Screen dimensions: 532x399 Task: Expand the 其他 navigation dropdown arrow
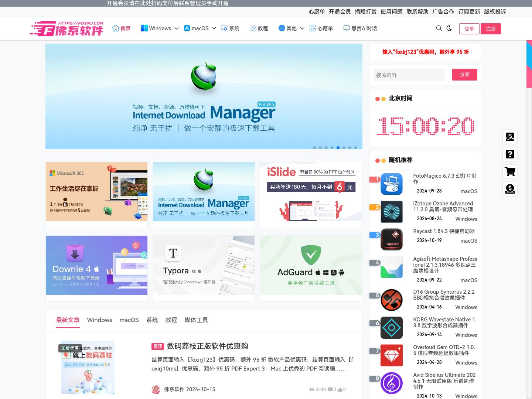point(302,28)
